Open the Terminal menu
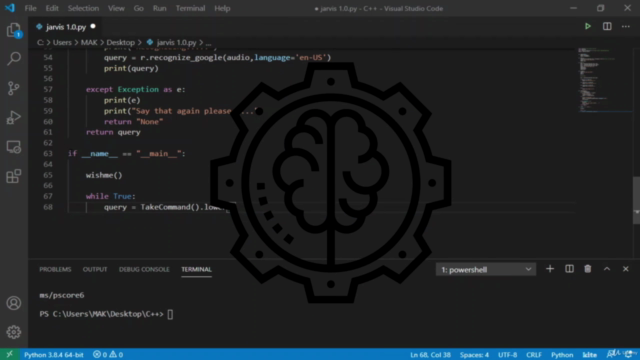Viewport: 640px width, 360px height. coord(190,8)
